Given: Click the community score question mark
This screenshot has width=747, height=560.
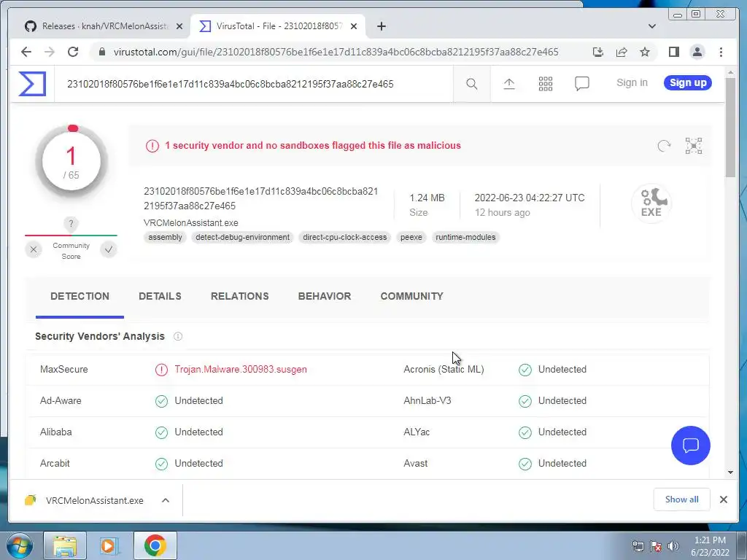Looking at the screenshot, I should click(71, 224).
